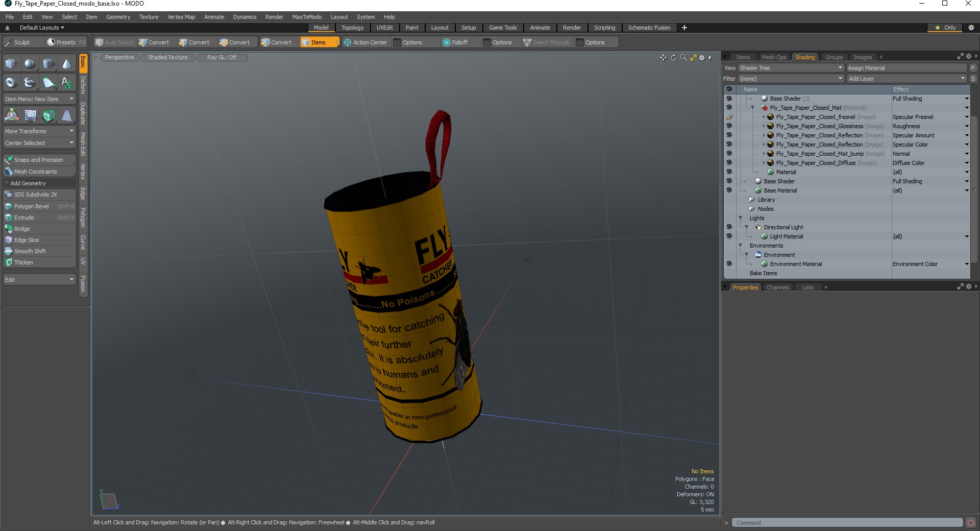Click the Bridge tool

pos(39,229)
